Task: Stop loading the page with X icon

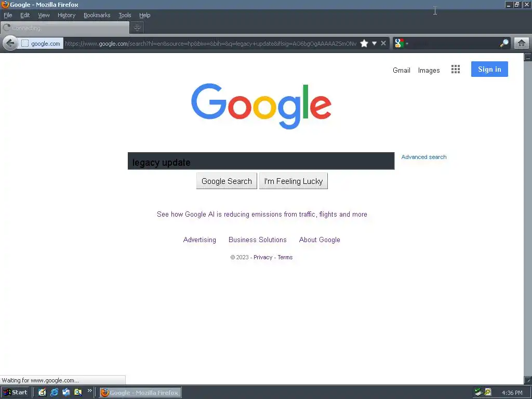Action: [x=383, y=44]
